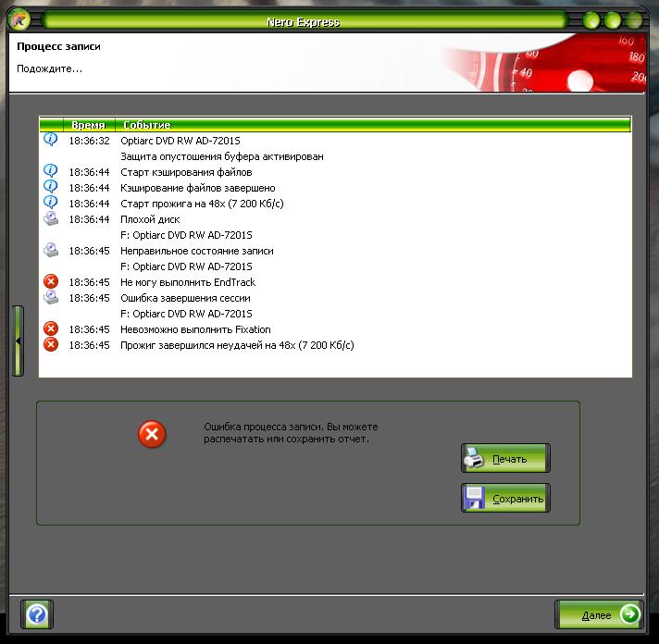Viewport: 659px width, 644px height.
Task: Click Сохранить to save the report
Action: coord(505,498)
